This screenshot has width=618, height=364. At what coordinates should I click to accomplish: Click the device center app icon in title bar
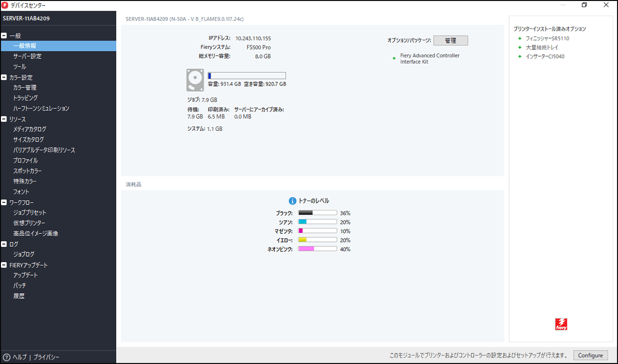pos(5,5)
